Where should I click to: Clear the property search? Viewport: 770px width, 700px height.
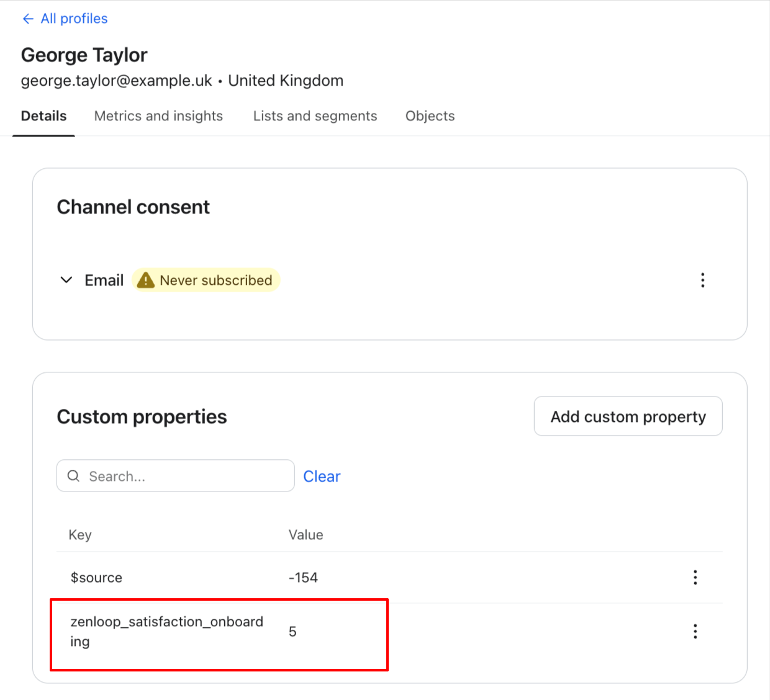coord(322,476)
